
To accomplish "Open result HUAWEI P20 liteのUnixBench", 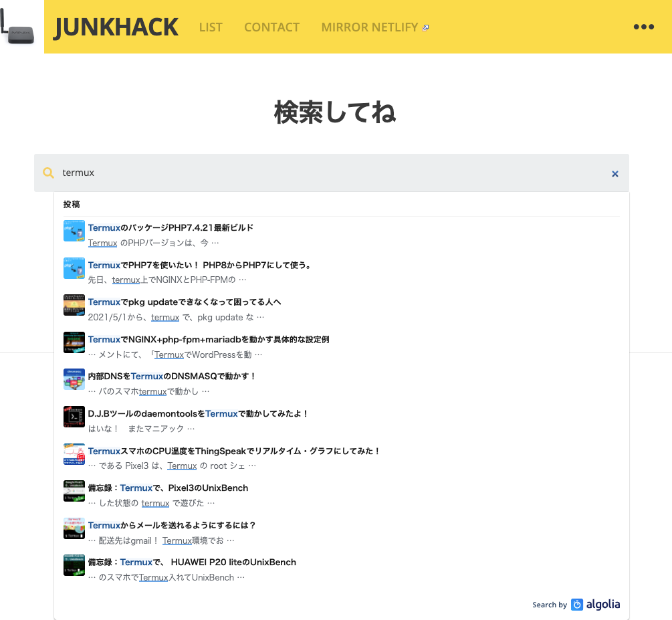I will 192,562.
